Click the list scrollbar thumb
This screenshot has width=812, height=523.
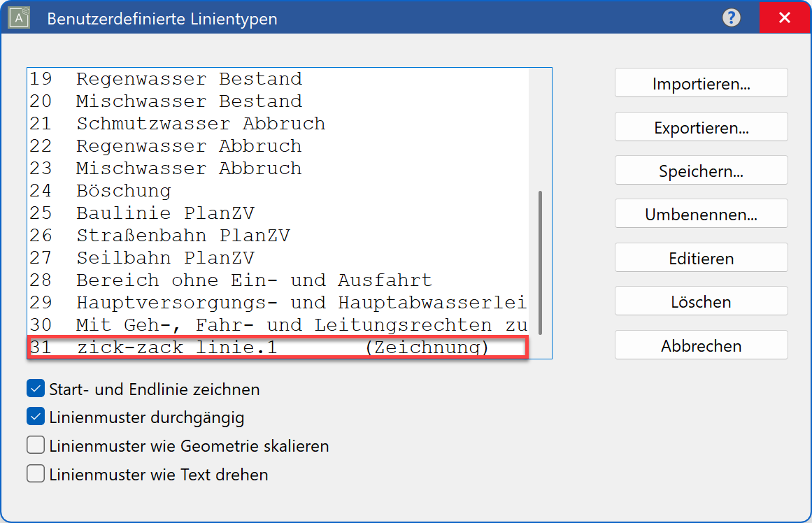(545, 259)
